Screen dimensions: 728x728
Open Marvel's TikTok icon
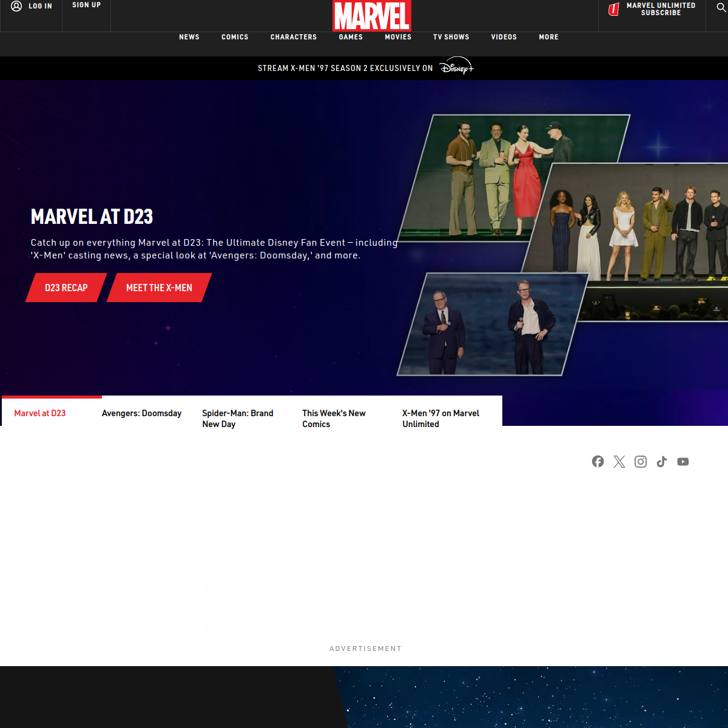pyautogui.click(x=662, y=462)
